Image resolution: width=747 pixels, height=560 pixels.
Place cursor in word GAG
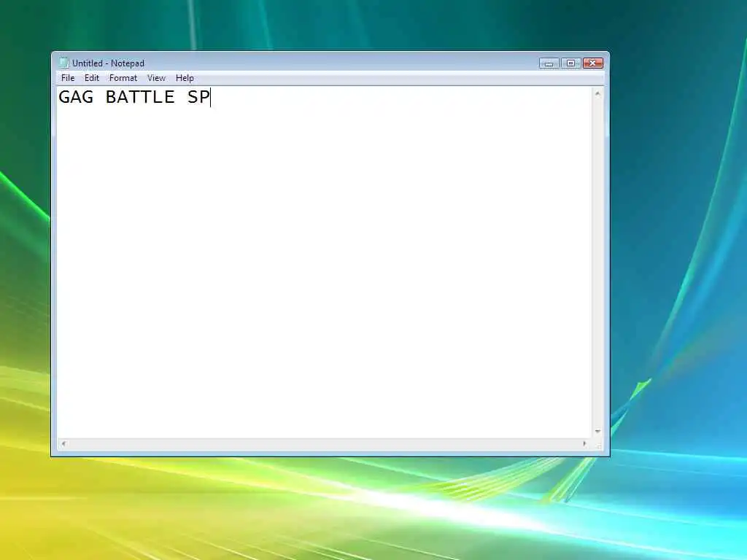pyautogui.click(x=76, y=97)
